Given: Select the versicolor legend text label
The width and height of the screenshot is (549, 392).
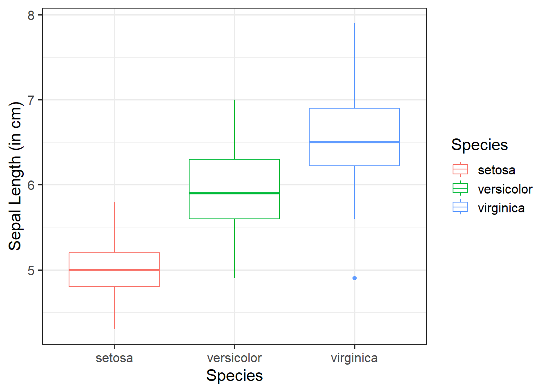Looking at the screenshot, I should point(505,189).
